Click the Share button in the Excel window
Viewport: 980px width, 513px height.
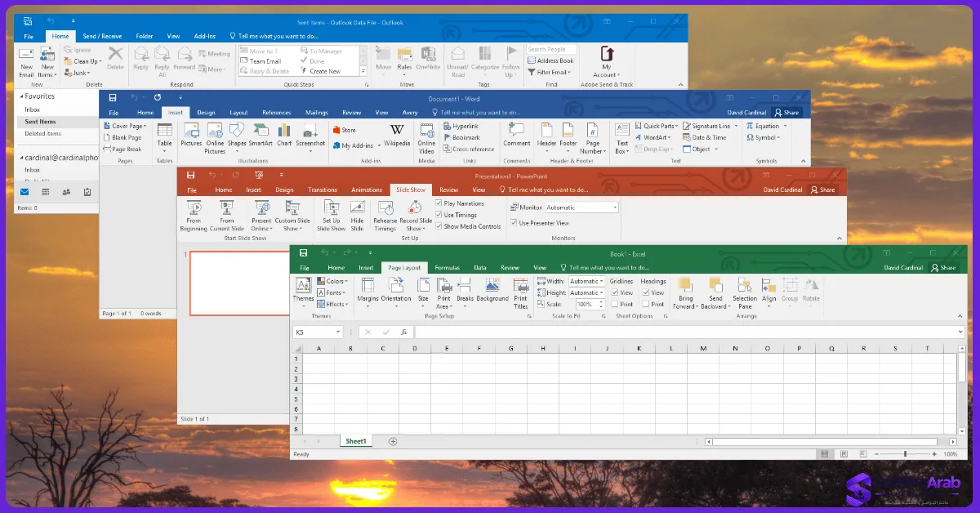tap(942, 268)
